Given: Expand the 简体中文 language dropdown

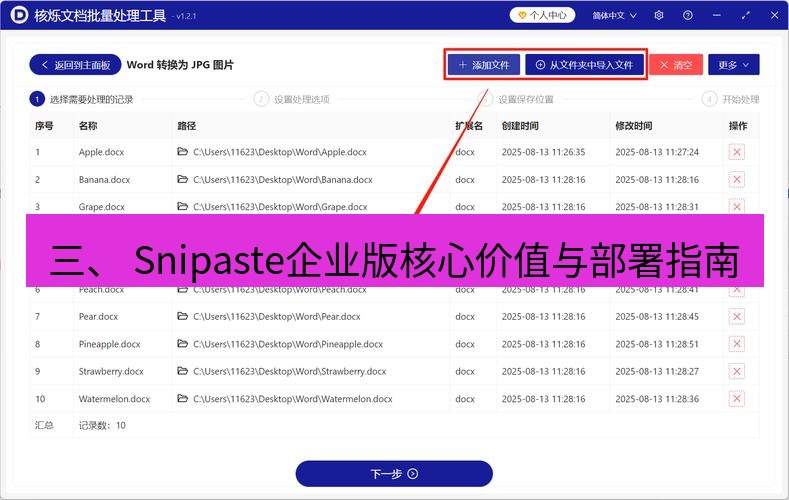Looking at the screenshot, I should (x=614, y=16).
